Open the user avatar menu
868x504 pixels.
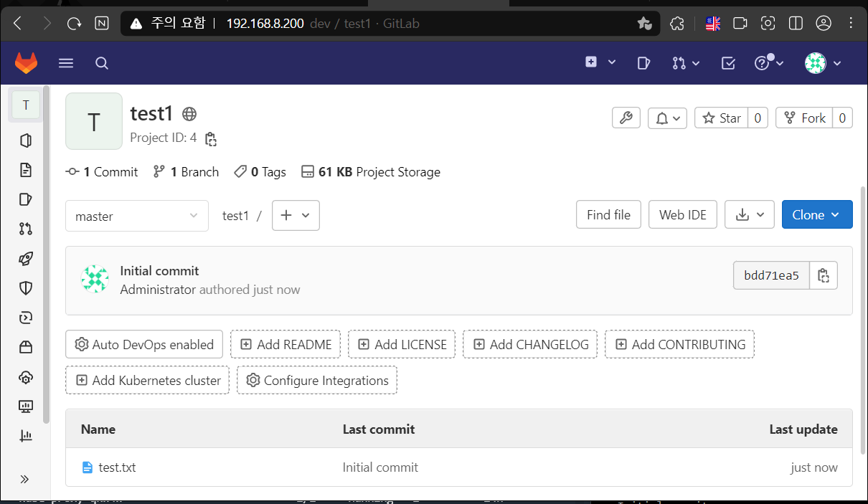click(x=823, y=63)
